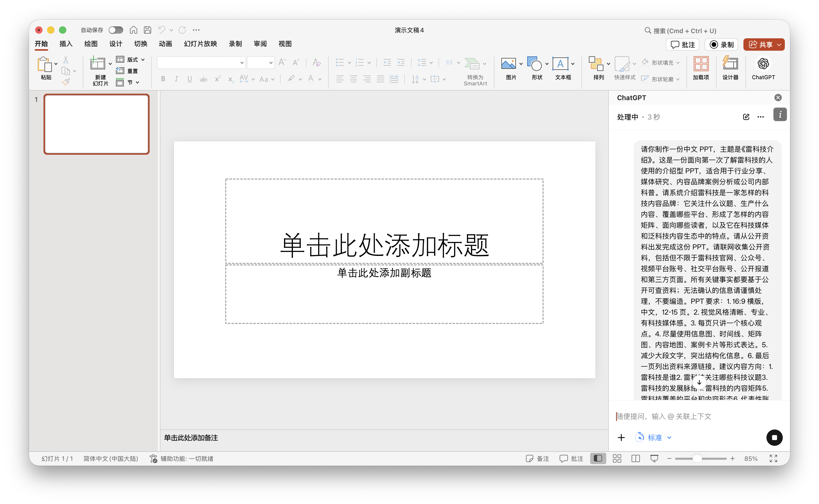Open the font name dropdown
Viewport: 819px width, 504px height.
tap(242, 63)
